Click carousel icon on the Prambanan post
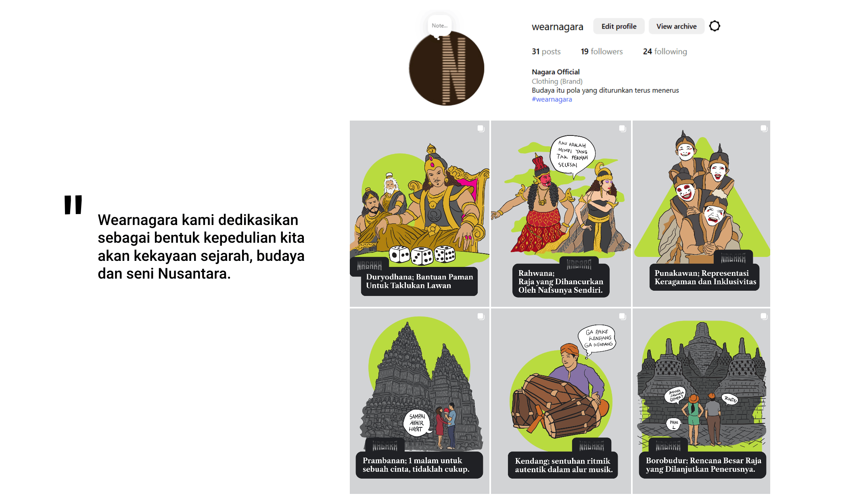 (481, 317)
